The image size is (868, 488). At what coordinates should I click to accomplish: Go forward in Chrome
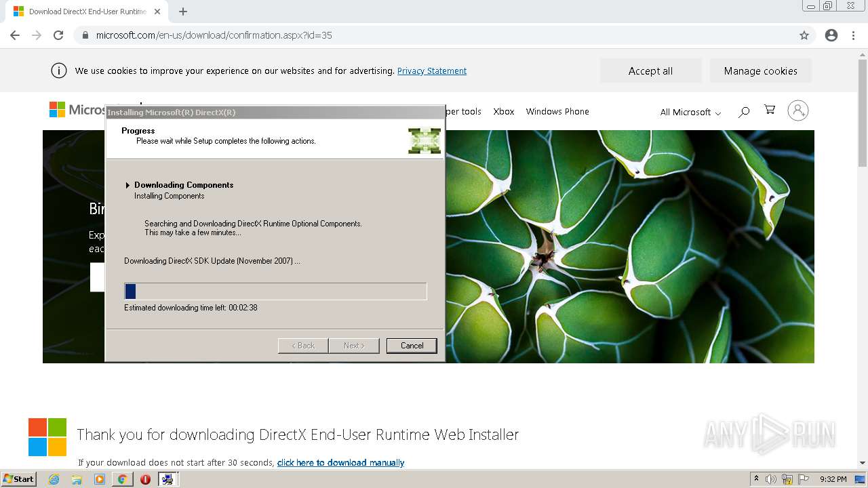coord(37,35)
